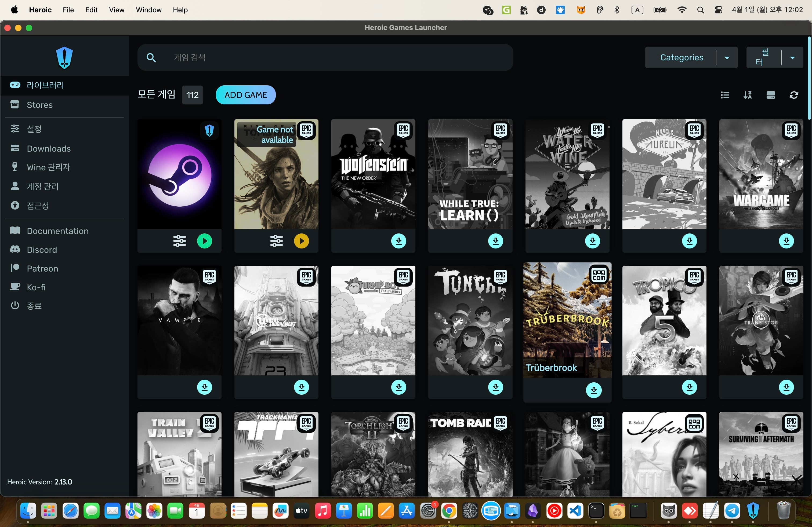Play the Steam entry

coord(205,241)
